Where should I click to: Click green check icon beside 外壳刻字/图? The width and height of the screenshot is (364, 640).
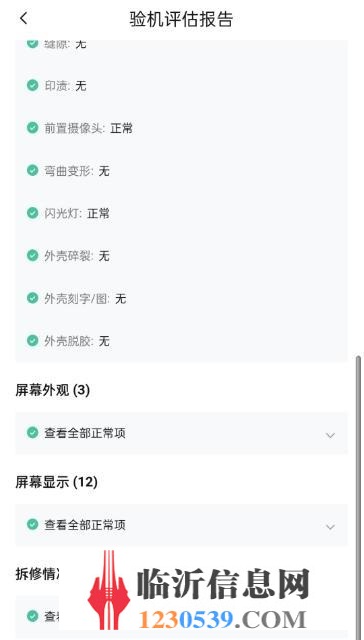[33, 298]
